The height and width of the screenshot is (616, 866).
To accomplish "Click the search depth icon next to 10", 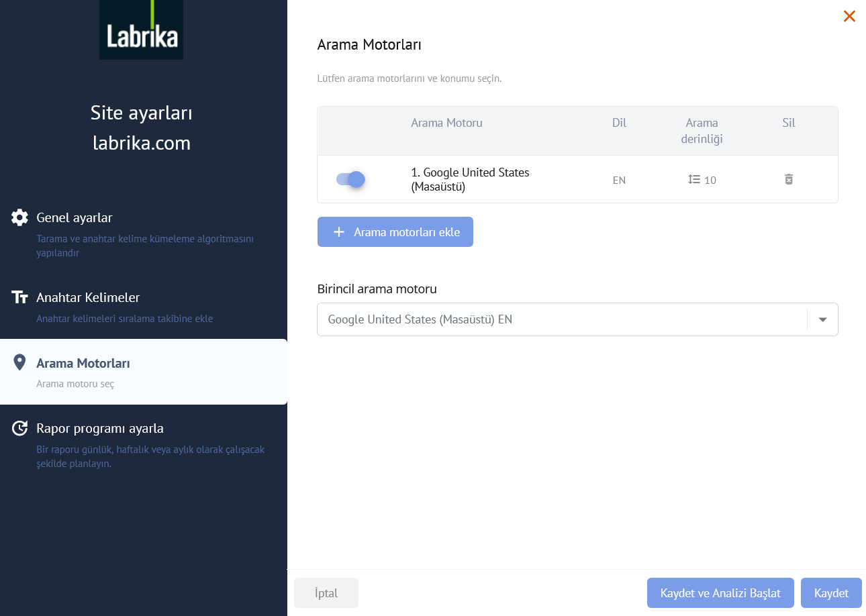I will [x=694, y=179].
